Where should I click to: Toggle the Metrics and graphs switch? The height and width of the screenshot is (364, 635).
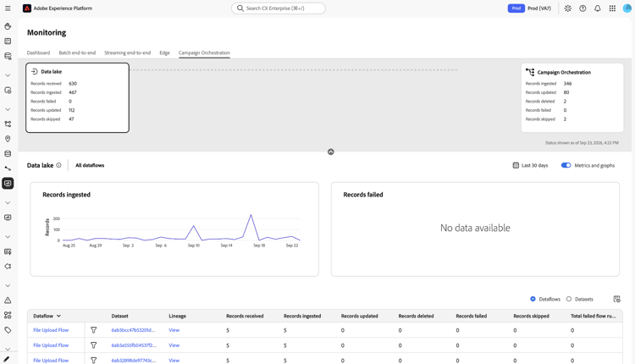(566, 165)
